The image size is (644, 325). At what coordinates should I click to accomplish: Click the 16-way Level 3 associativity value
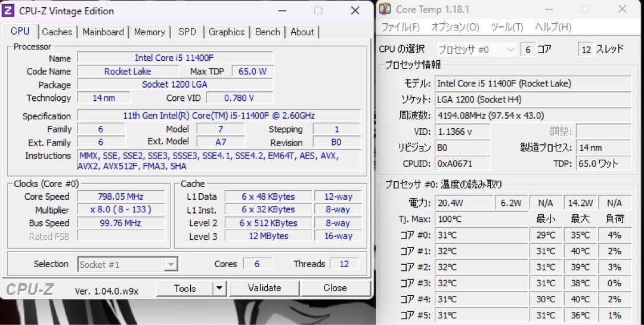pos(338,236)
